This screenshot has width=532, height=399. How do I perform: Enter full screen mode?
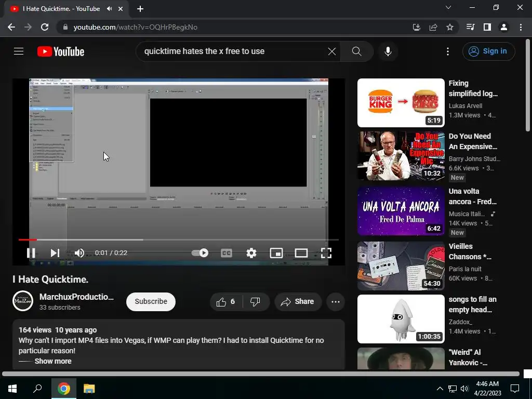(x=326, y=253)
